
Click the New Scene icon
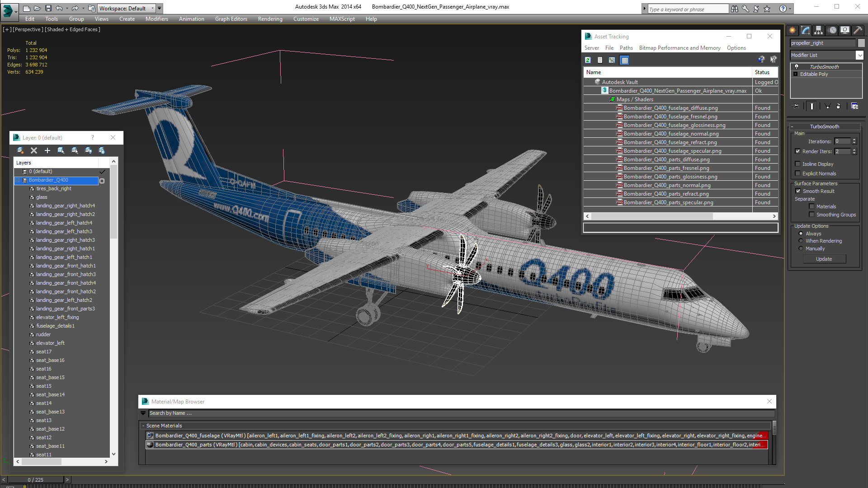tap(27, 8)
